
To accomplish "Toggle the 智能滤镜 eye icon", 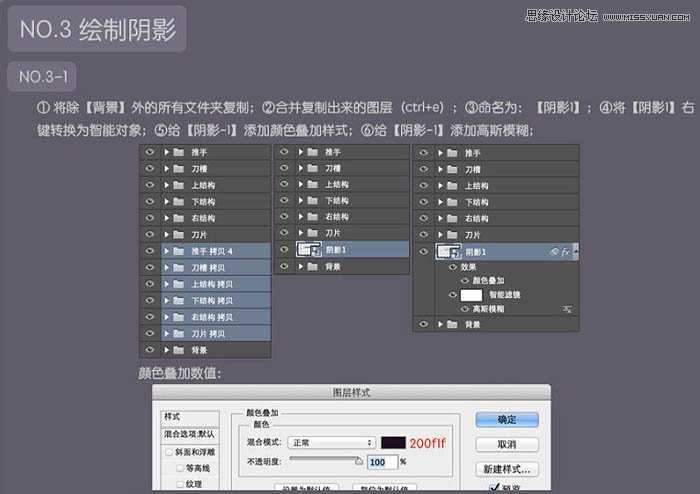I will coord(453,295).
